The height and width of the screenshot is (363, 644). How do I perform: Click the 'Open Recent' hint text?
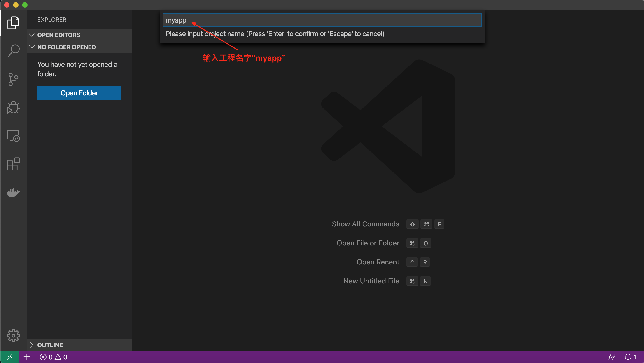(x=378, y=262)
